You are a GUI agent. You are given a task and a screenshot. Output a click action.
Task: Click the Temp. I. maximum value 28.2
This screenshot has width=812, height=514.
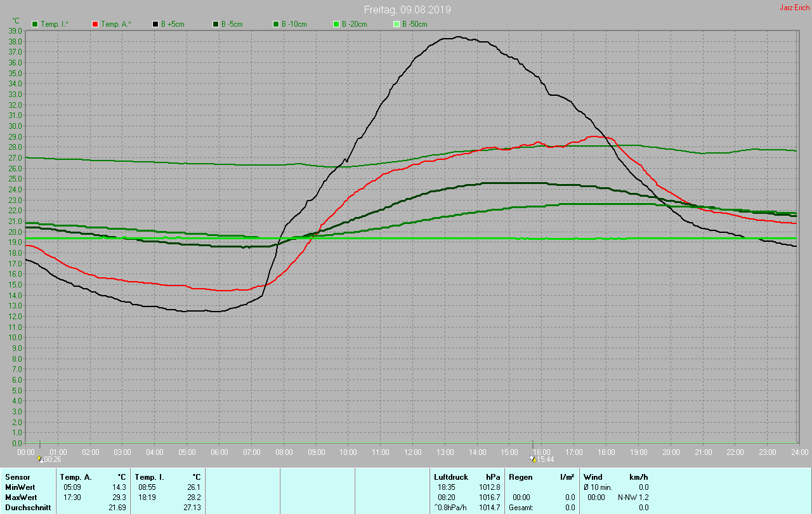194,498
